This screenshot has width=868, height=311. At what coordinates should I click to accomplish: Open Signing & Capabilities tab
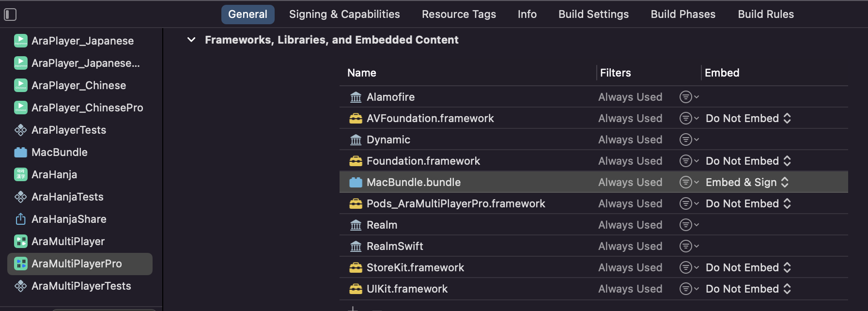[x=344, y=15]
